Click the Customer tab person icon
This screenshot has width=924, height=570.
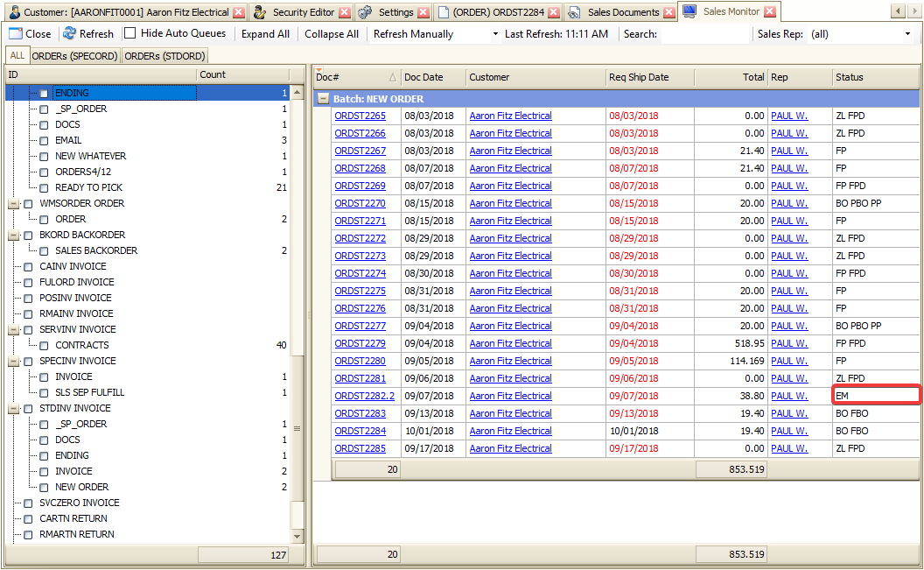coord(15,12)
